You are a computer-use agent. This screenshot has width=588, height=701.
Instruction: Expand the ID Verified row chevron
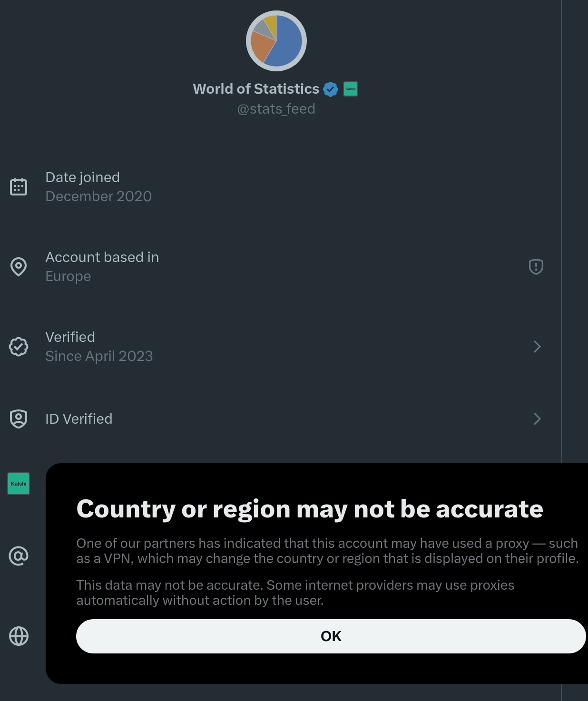[537, 419]
